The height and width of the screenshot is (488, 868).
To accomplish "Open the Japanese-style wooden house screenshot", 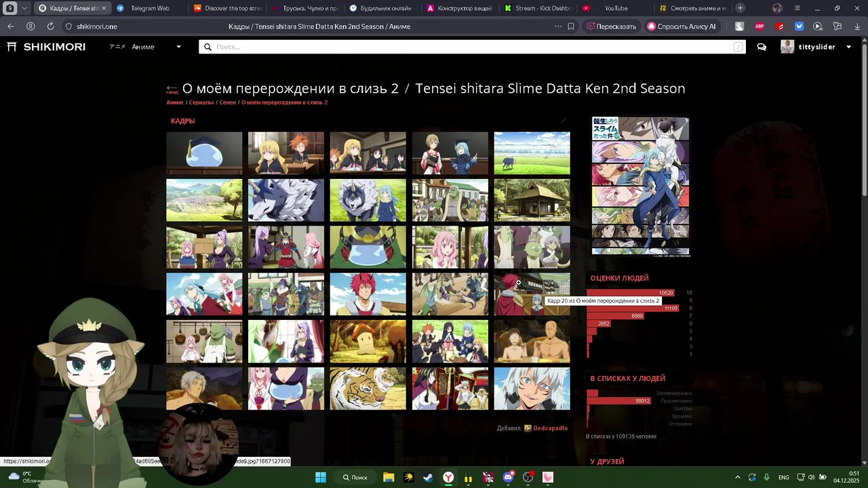I will 532,200.
